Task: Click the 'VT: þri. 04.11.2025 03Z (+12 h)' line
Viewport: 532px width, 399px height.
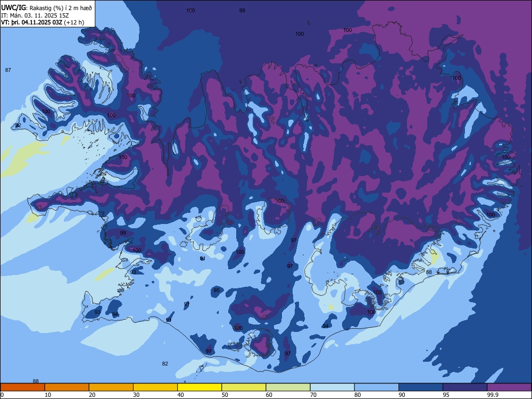Action: [x=43, y=22]
